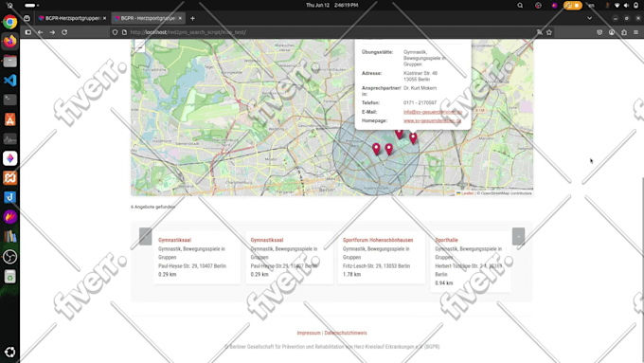
Task: Go forward one page
Action: pos(52,32)
